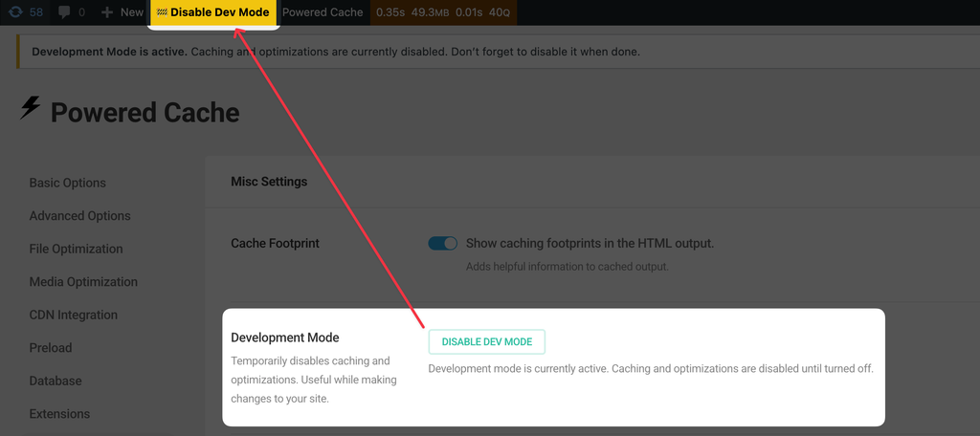Viewport: 980px width, 436px height.
Task: Go to File Optimization settings
Action: click(x=76, y=249)
